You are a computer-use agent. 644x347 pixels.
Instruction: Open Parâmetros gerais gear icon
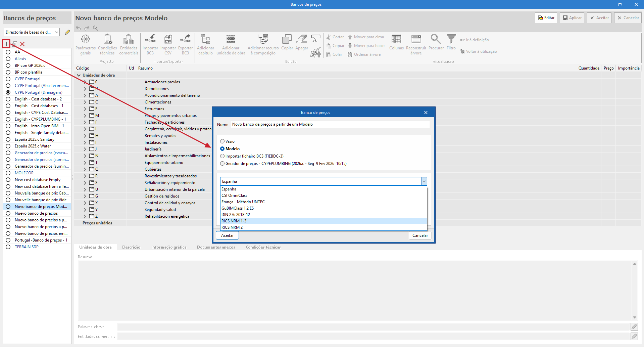click(86, 39)
